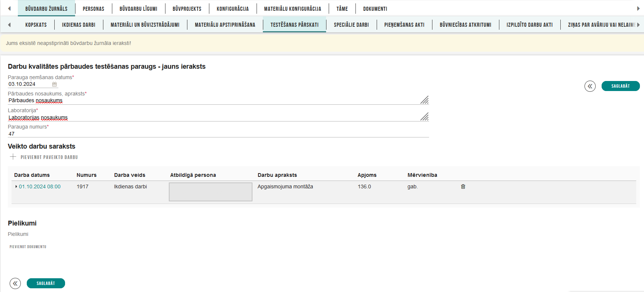Click the bottom Saglabāt button
Screen dimensions: 644x292
click(x=46, y=283)
